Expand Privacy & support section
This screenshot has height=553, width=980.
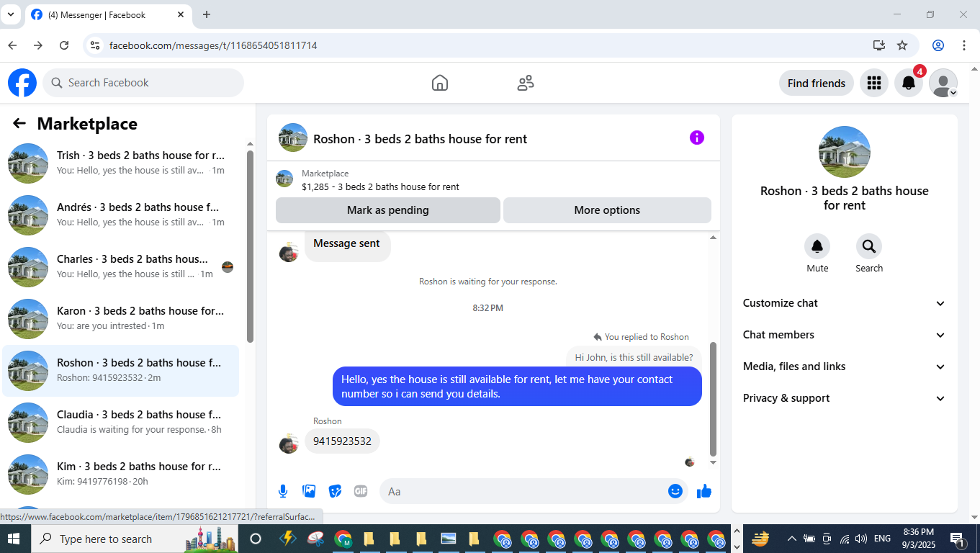point(844,398)
